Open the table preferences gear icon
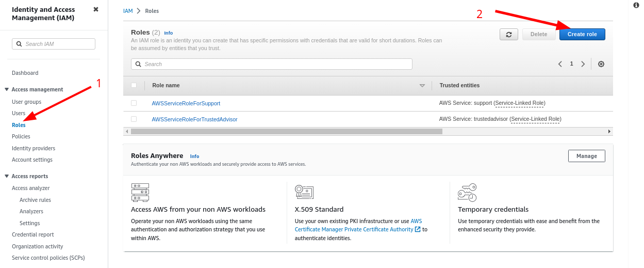The image size is (644, 268). pyautogui.click(x=601, y=64)
